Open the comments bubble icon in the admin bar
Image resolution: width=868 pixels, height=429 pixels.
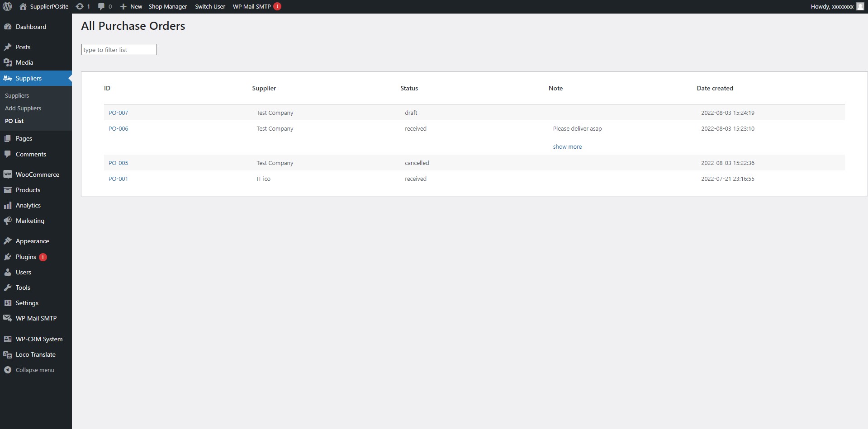(x=101, y=6)
